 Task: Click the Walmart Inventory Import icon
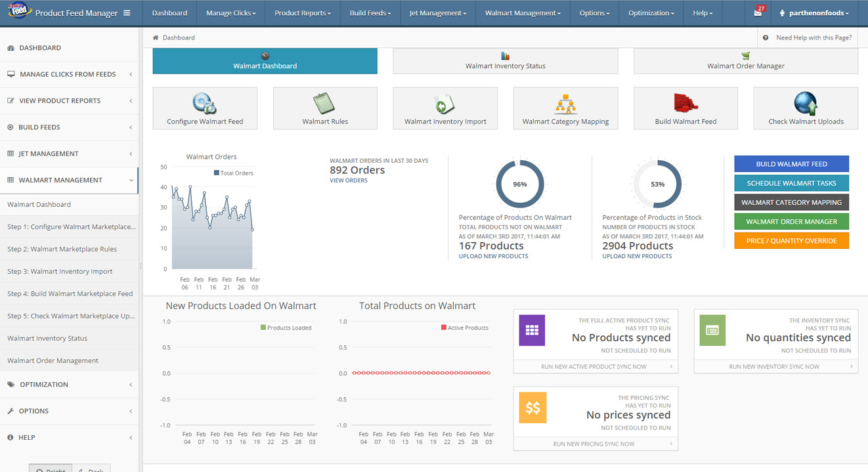tap(445, 104)
